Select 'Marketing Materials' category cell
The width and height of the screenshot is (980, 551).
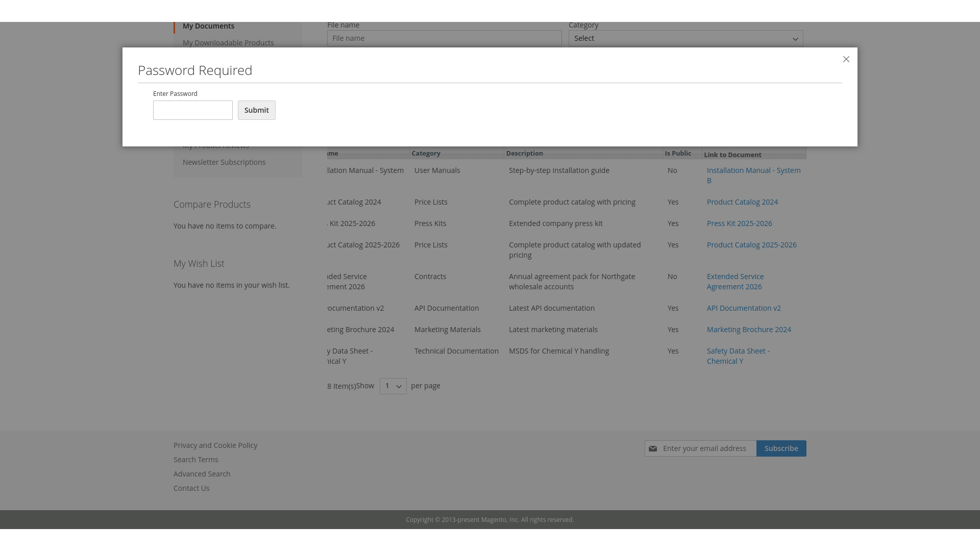pos(448,330)
